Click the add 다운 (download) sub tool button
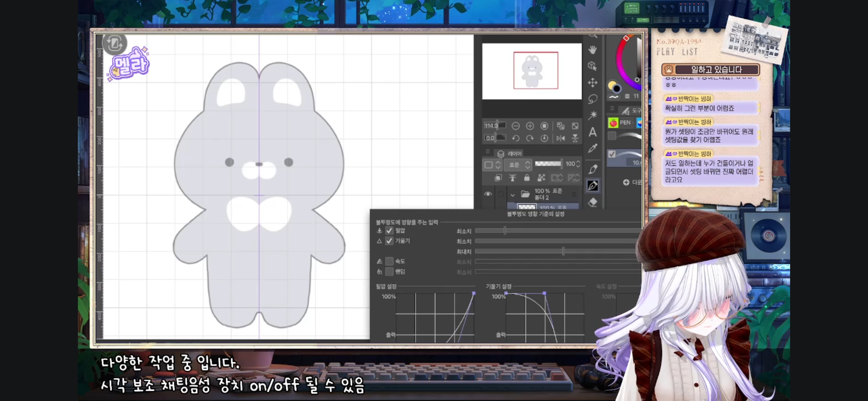The width and height of the screenshot is (868, 401). (x=632, y=182)
